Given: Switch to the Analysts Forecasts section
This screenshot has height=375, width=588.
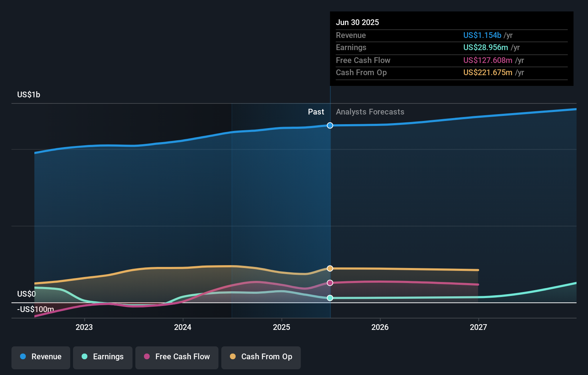Looking at the screenshot, I should [370, 112].
